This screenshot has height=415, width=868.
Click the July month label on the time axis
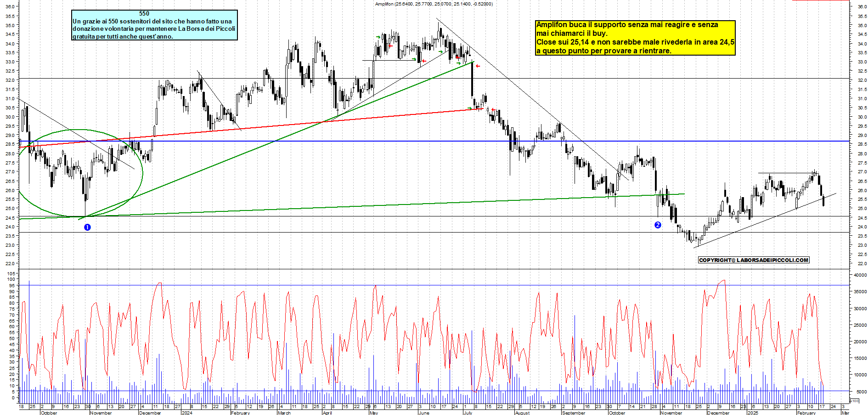pos(468,413)
